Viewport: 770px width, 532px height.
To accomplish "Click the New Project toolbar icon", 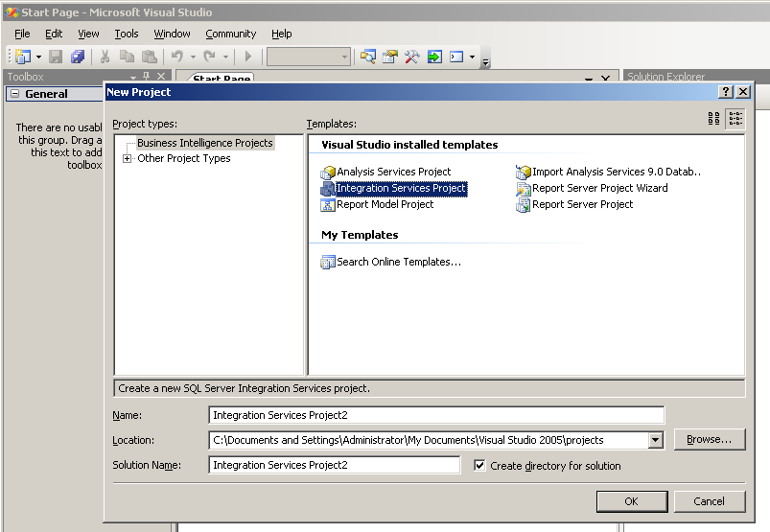I will [23, 57].
